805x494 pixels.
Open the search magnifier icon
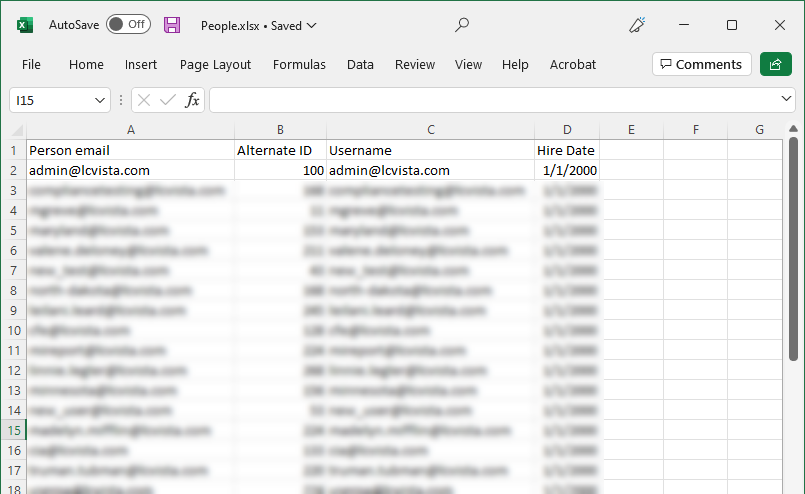click(x=462, y=25)
